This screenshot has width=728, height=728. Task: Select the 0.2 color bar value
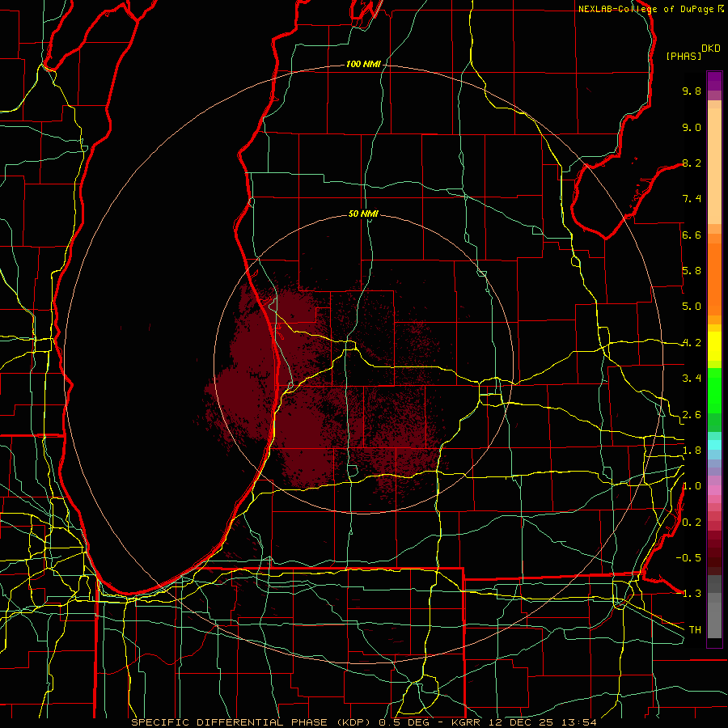(x=692, y=523)
